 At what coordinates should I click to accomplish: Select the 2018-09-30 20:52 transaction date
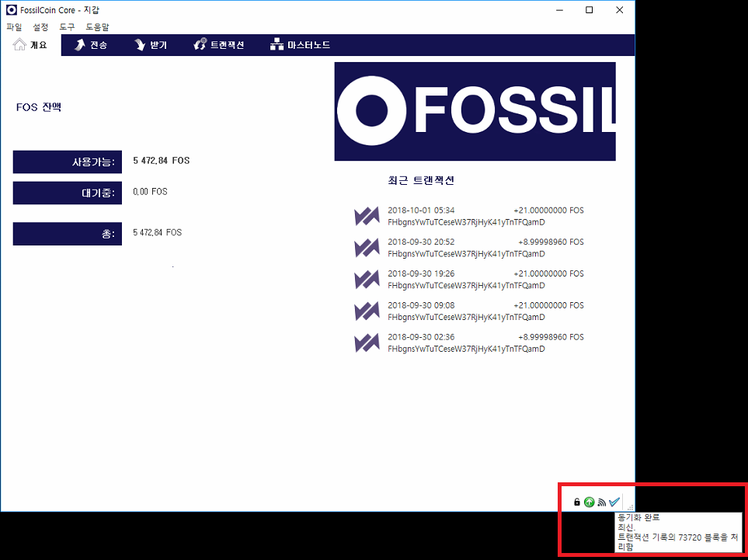[x=421, y=242]
